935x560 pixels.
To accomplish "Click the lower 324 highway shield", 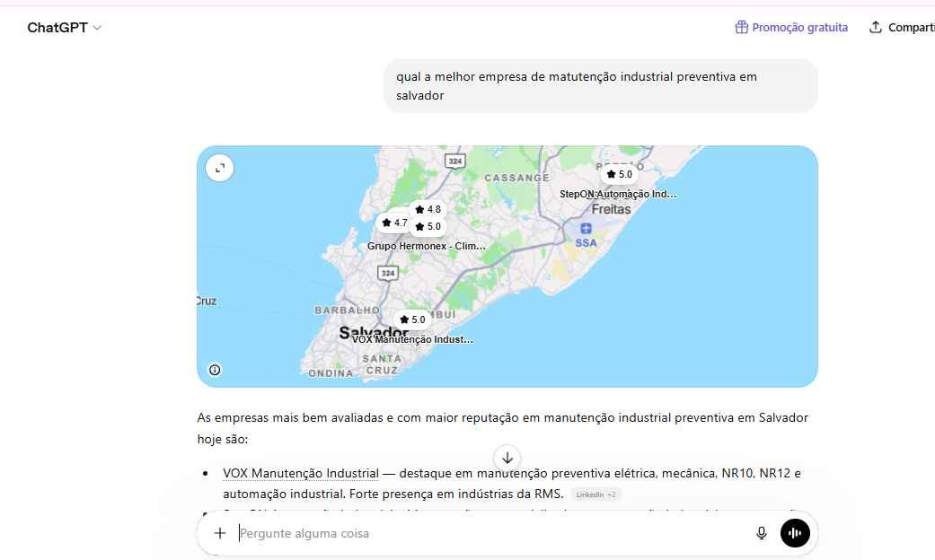I will (388, 273).
